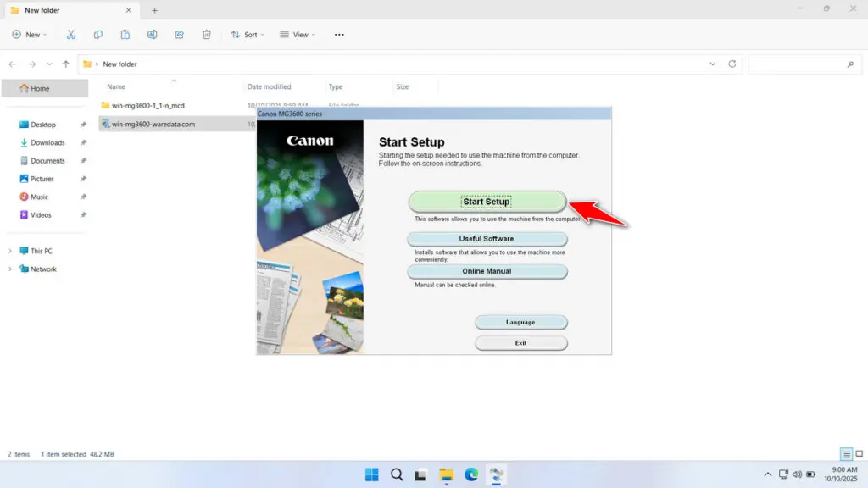Click the Start Setup button
This screenshot has height=488, width=868.
click(x=487, y=202)
